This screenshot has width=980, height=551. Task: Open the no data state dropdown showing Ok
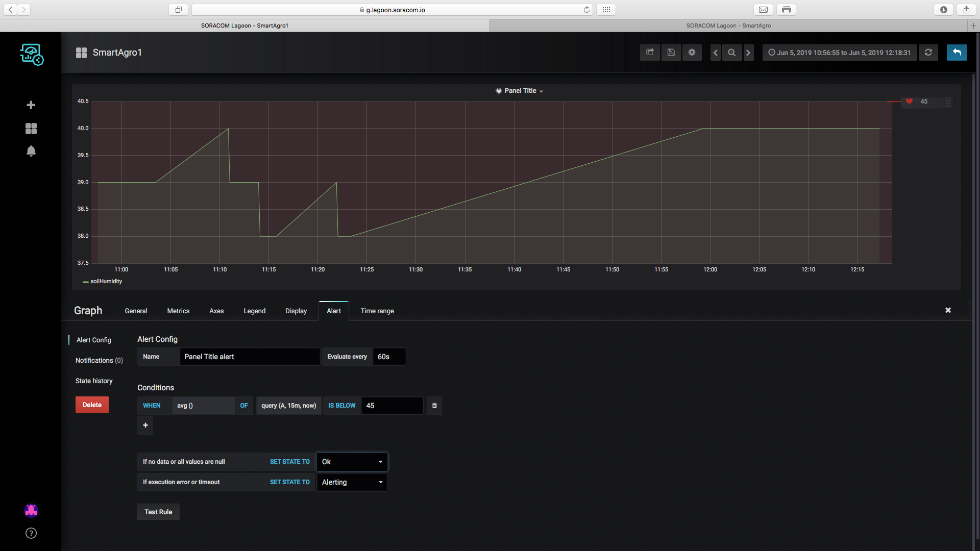click(352, 462)
